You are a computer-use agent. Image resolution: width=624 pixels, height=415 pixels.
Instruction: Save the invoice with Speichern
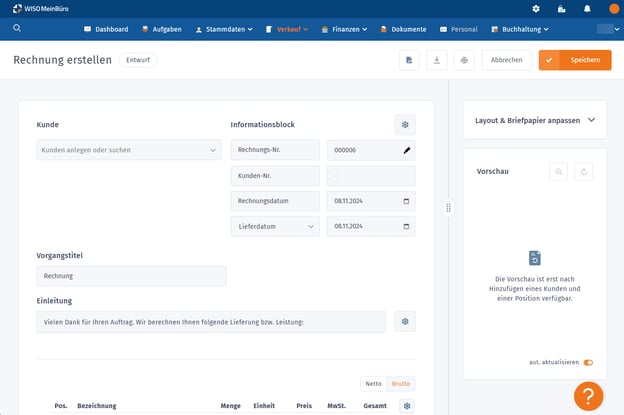point(576,60)
